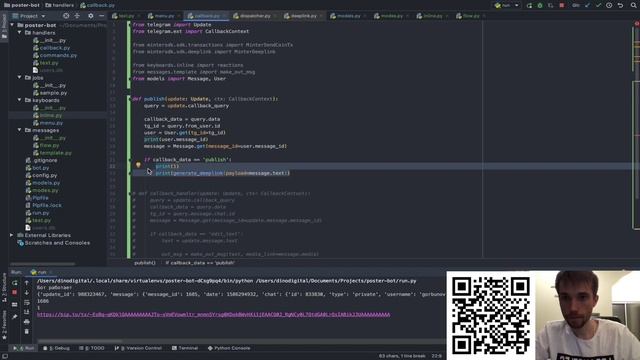Select template.py in messages folder
This screenshot has height=360, width=640.
pos(55,153)
